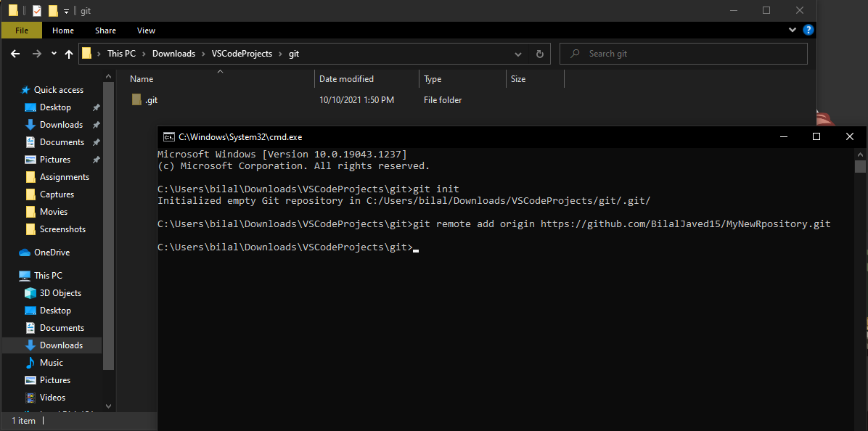
Task: Expand the ribbon with the chevron
Action: (793, 30)
